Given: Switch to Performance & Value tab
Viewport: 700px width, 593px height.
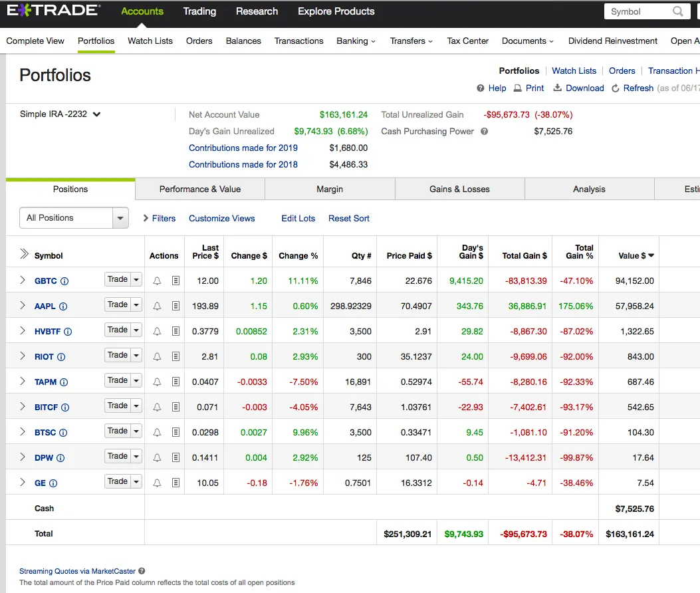Looking at the screenshot, I should (x=200, y=189).
